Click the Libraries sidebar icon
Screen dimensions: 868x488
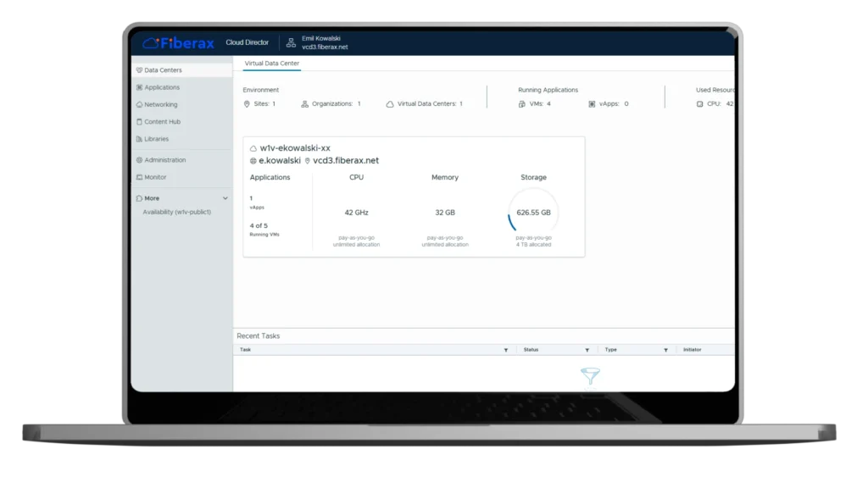click(x=139, y=139)
